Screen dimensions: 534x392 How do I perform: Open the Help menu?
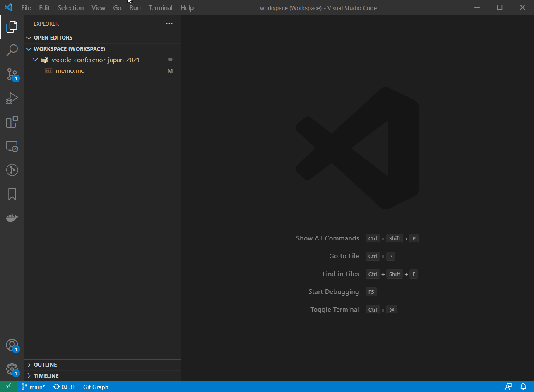pos(187,7)
